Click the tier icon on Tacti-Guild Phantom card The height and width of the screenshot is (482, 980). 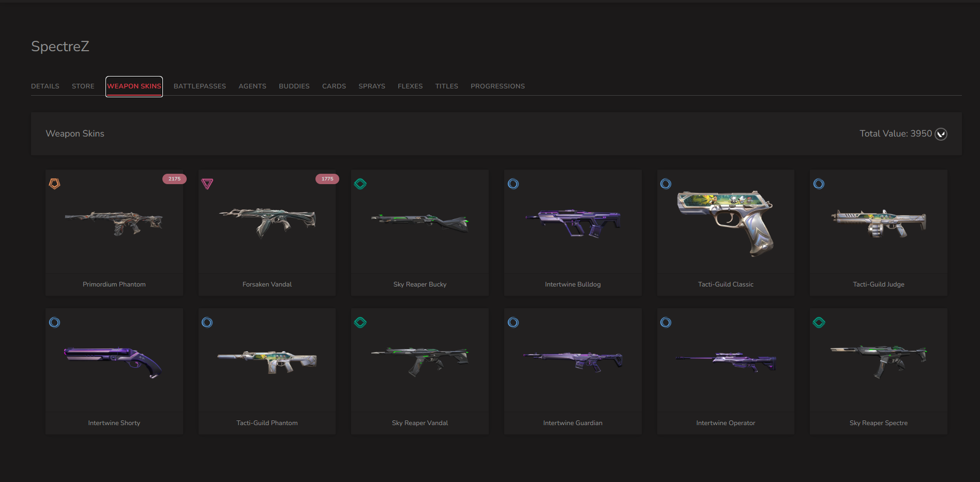pos(207,323)
